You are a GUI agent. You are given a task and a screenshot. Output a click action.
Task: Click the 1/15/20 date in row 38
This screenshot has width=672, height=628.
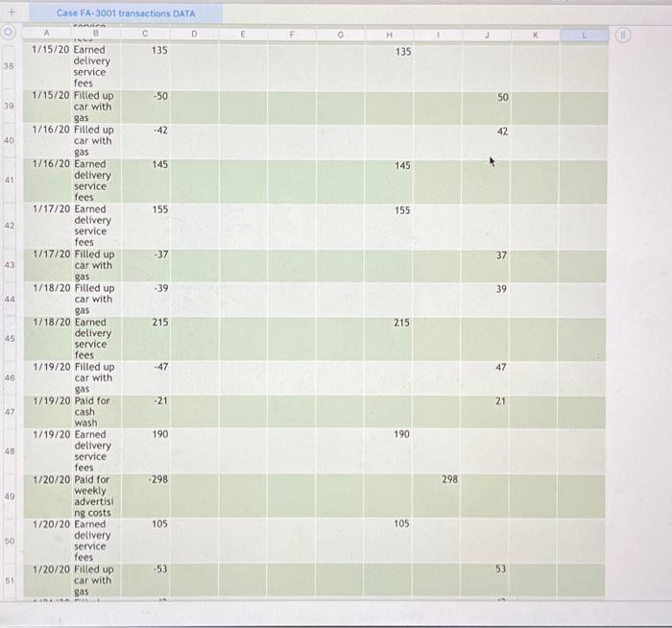50,49
